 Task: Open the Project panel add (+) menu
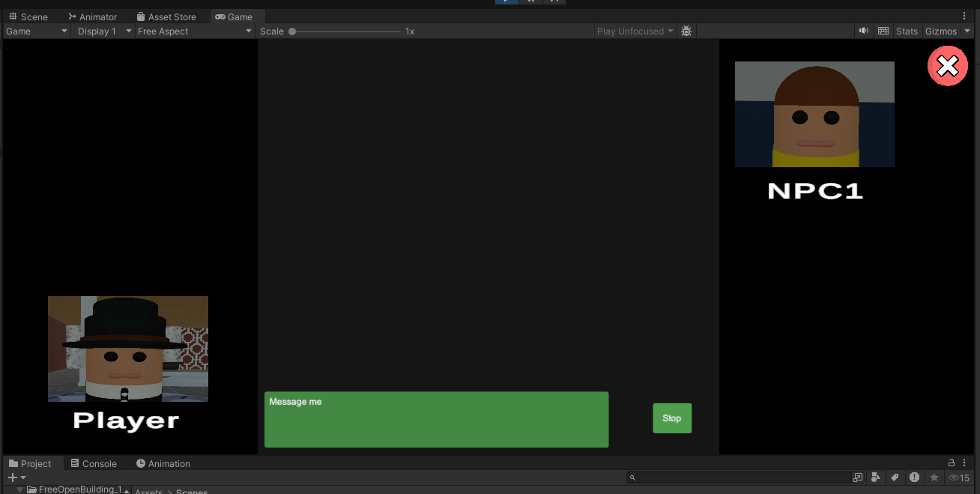[16, 478]
